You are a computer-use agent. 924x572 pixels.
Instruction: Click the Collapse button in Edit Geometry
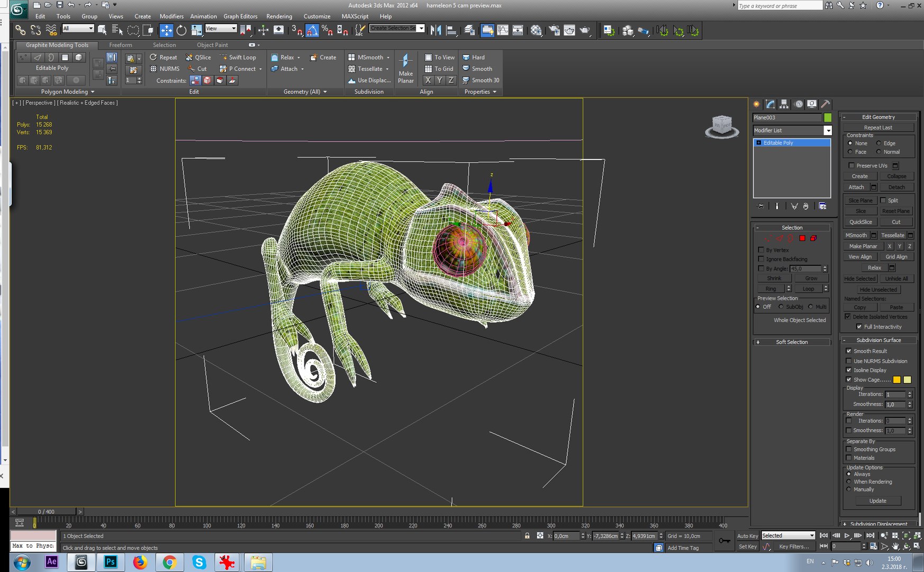(896, 176)
